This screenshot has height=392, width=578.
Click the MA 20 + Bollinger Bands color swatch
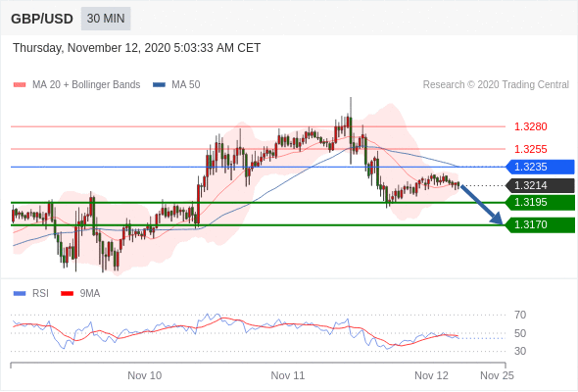coord(20,85)
